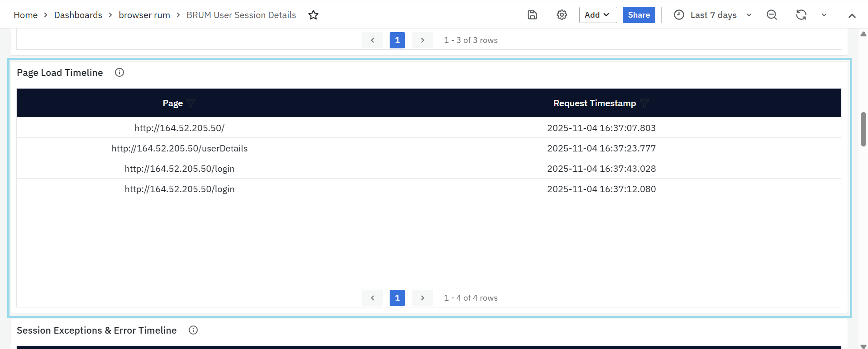Go to Home breadcrumb
The height and width of the screenshot is (349, 868).
click(25, 15)
